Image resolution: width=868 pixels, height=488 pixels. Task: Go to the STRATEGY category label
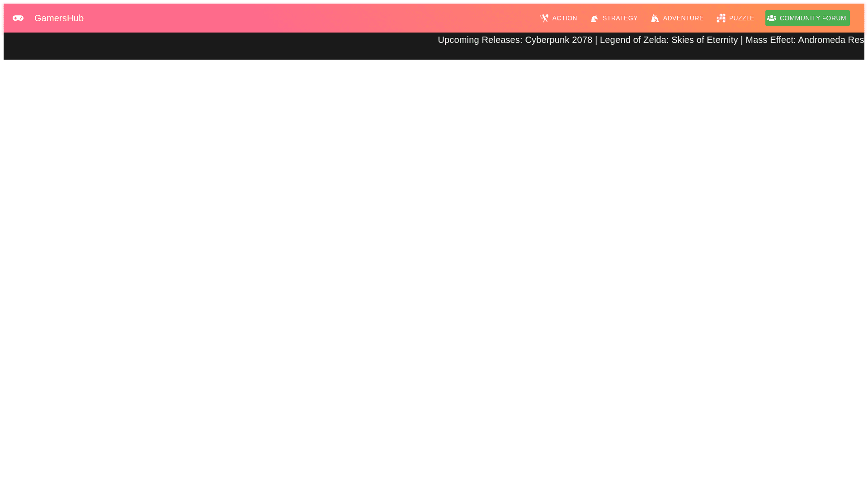pyautogui.click(x=620, y=18)
